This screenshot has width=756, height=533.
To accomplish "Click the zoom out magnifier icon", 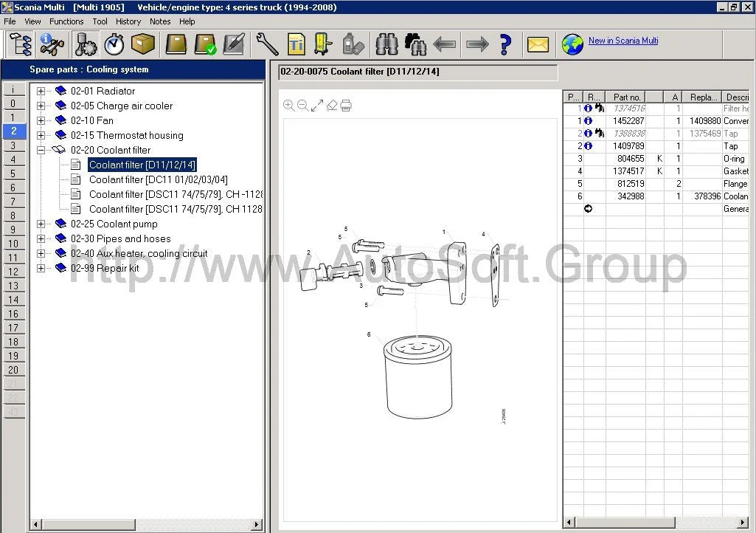I will click(304, 105).
